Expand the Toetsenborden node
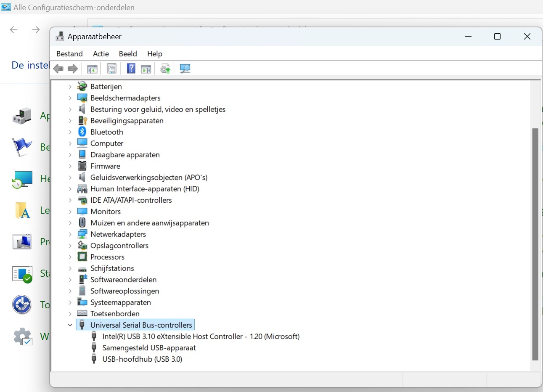Screen dimensions: 543x392 point(70,314)
